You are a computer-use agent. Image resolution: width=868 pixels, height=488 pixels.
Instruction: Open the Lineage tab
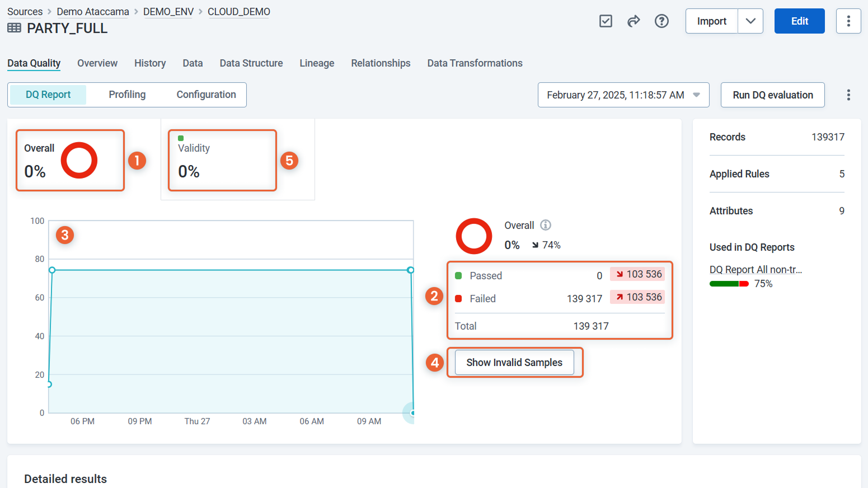(317, 63)
